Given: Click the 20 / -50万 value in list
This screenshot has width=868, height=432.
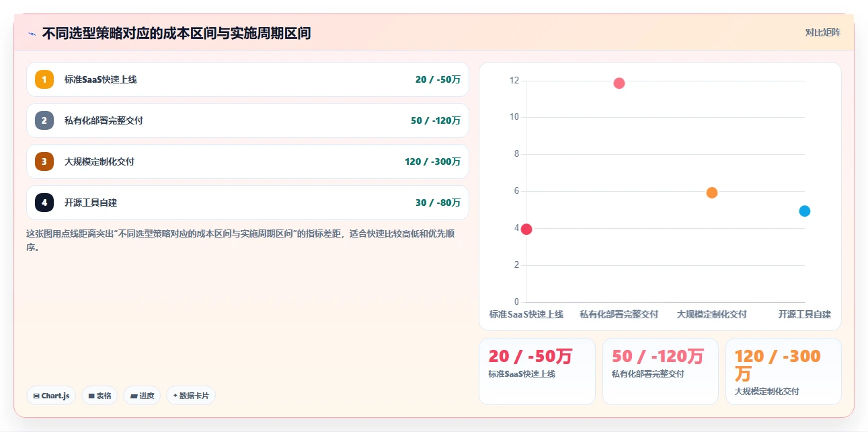Looking at the screenshot, I should tap(438, 79).
